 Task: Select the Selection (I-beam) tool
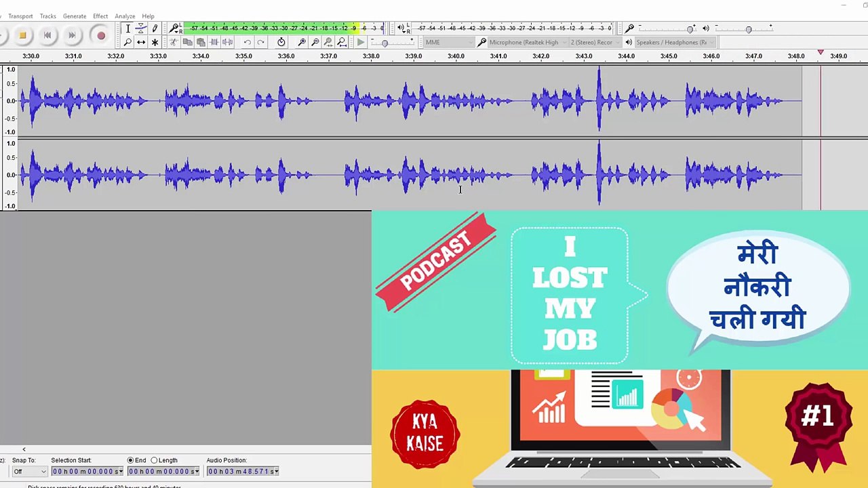click(127, 28)
